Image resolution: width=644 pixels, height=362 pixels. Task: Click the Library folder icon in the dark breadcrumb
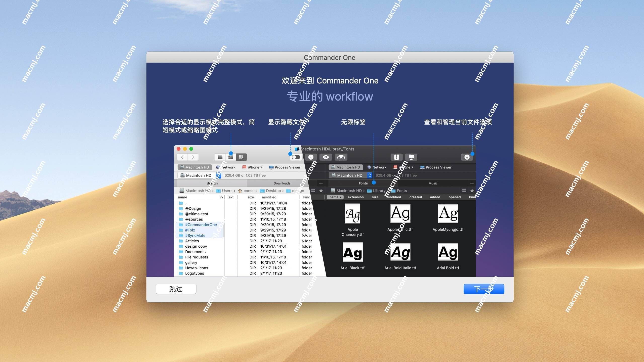tap(369, 191)
